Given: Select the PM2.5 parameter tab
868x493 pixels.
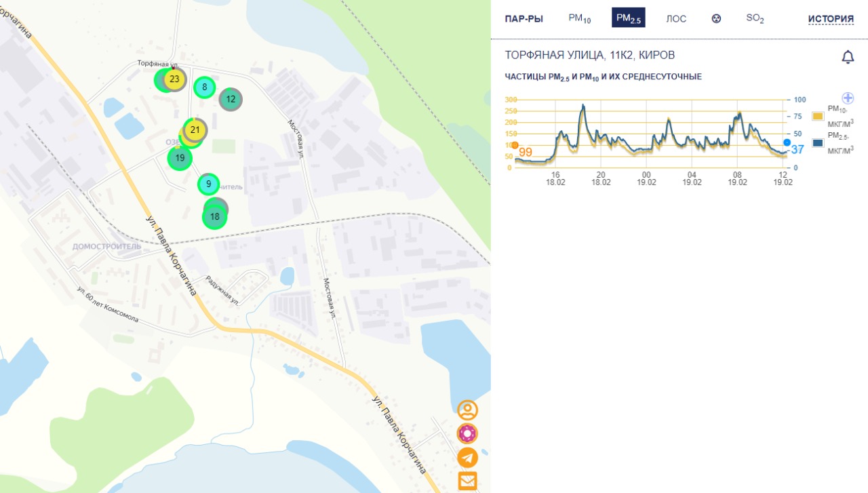Looking at the screenshot, I should (x=629, y=18).
